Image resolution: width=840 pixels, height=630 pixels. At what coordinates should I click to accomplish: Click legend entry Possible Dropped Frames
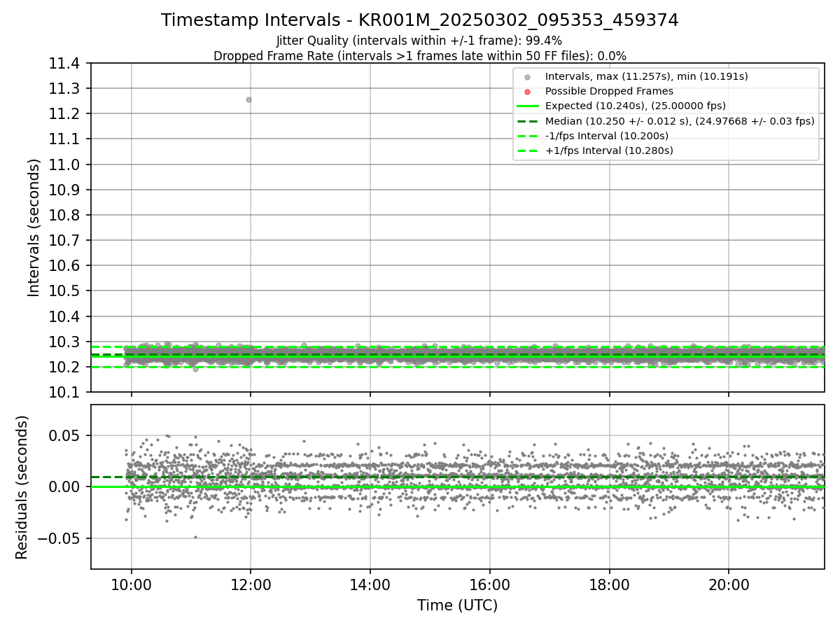(x=609, y=91)
